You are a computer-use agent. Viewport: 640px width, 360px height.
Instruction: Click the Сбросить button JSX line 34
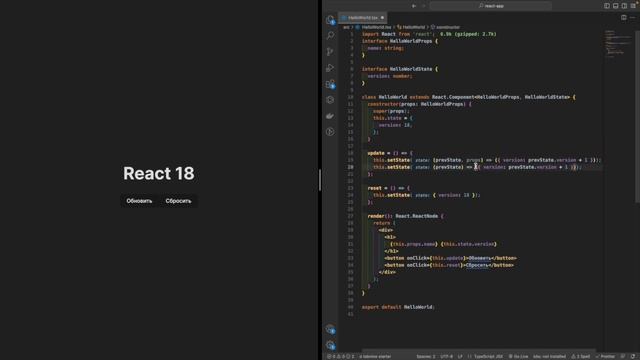[x=449, y=265]
